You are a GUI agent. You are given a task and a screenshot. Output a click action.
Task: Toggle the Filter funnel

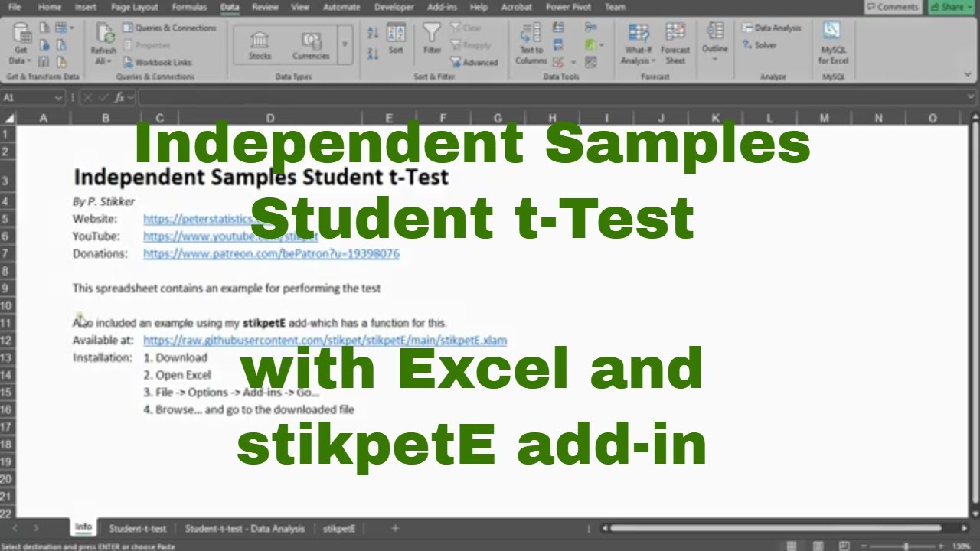pyautogui.click(x=433, y=38)
